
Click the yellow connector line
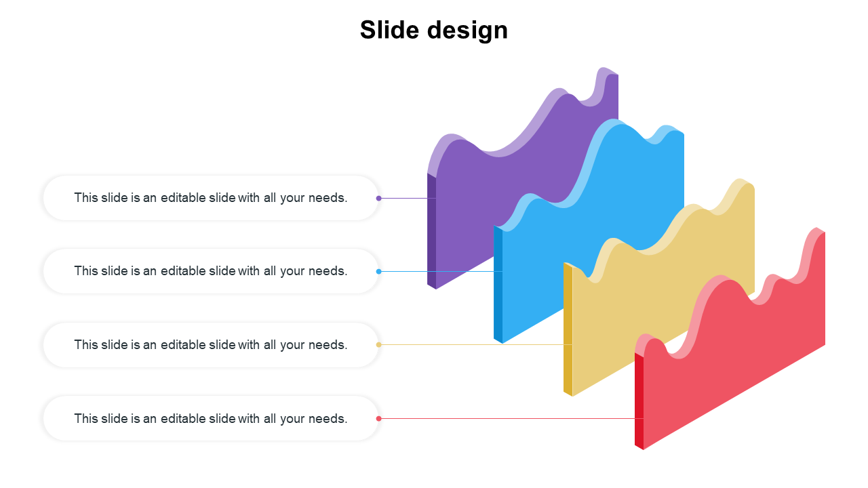coord(475,344)
